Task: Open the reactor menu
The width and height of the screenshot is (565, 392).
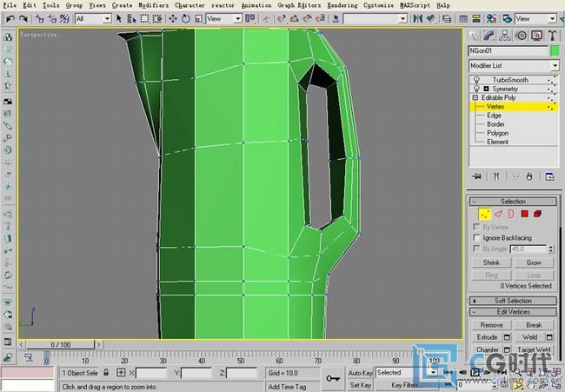Action: pyautogui.click(x=223, y=5)
